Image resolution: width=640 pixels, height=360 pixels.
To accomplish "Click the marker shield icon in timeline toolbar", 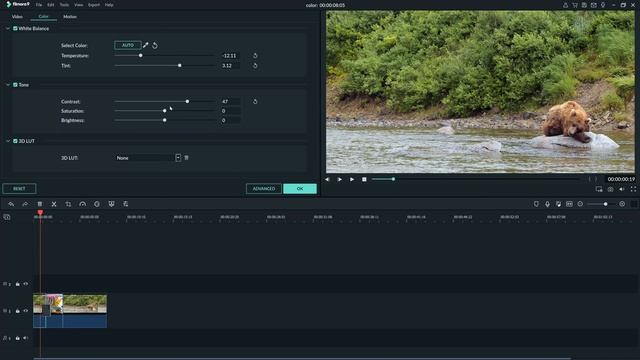I will tap(536, 204).
